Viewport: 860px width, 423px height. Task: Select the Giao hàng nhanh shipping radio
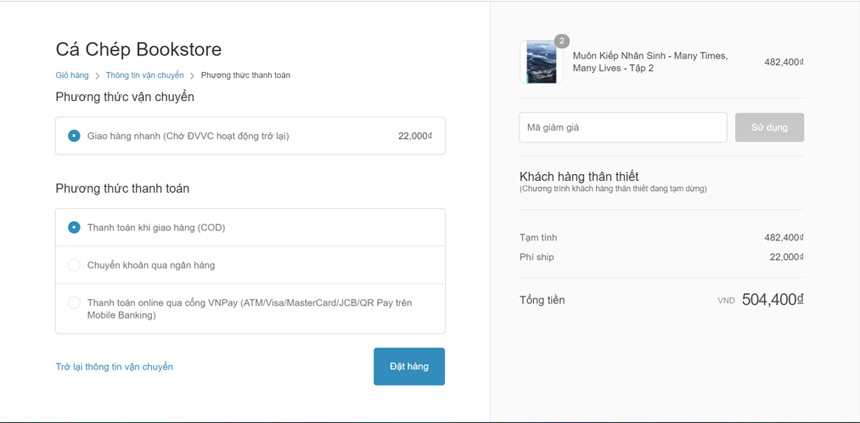pyautogui.click(x=74, y=136)
